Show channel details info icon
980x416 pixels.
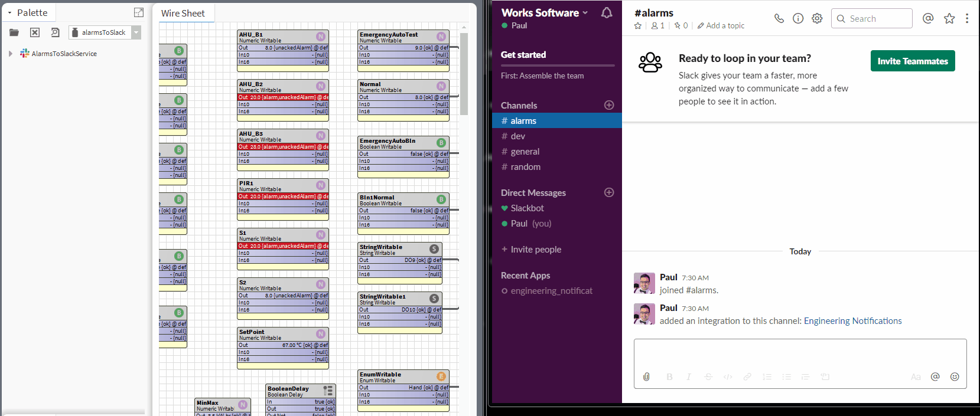pos(798,18)
